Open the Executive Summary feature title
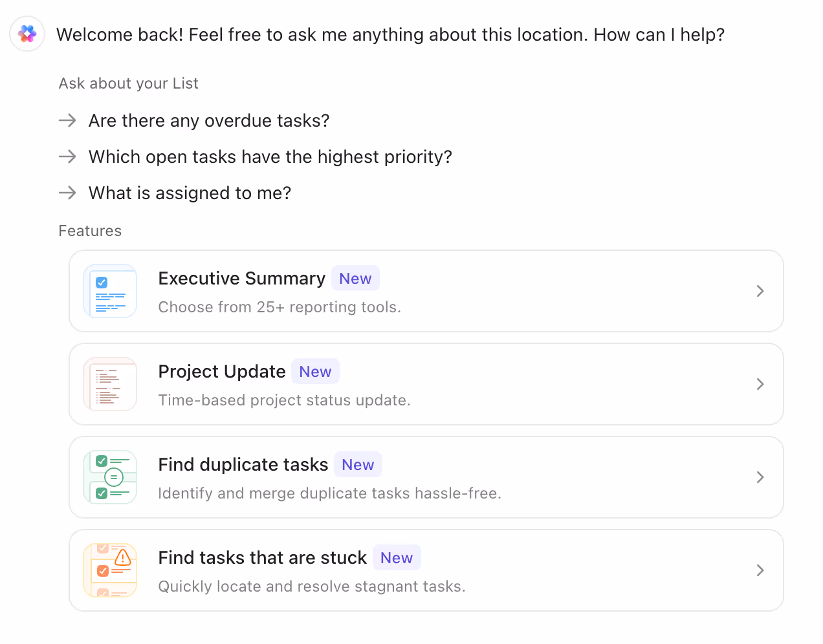This screenshot has width=823, height=644. (241, 279)
